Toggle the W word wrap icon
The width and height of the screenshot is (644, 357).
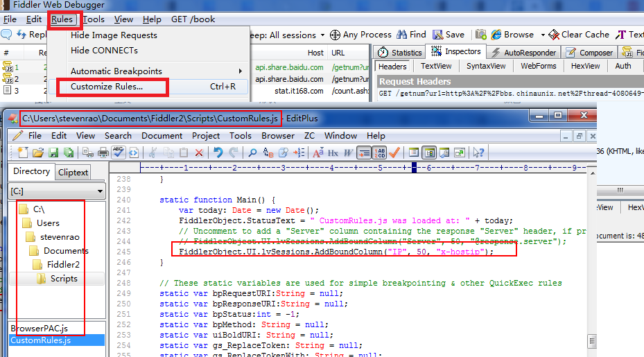pos(348,153)
